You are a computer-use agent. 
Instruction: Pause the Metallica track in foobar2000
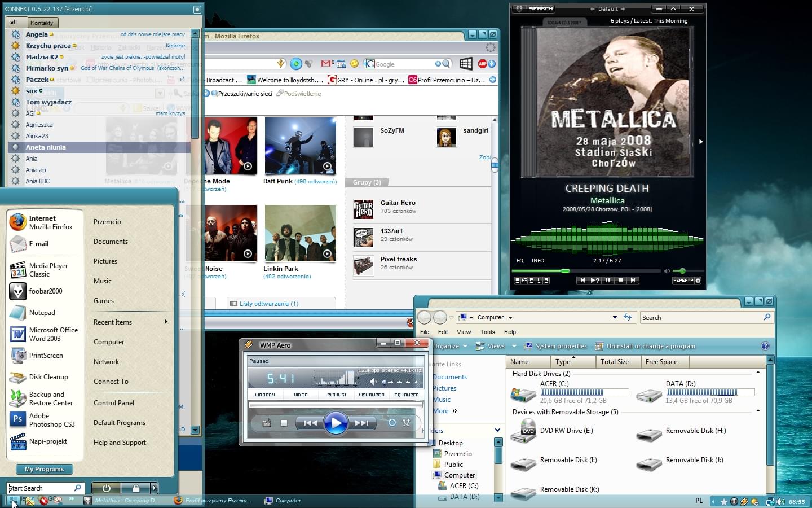(608, 280)
